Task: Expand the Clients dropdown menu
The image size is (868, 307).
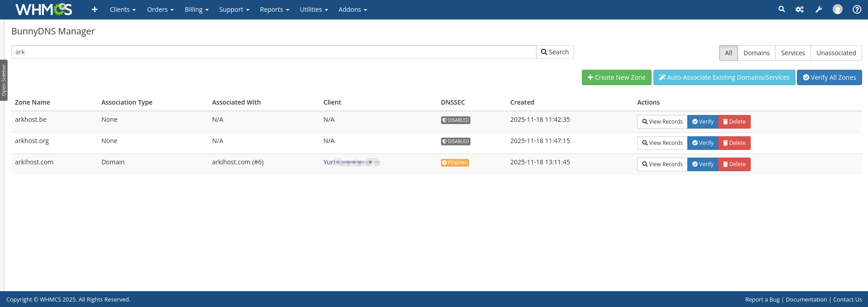Action: click(123, 10)
